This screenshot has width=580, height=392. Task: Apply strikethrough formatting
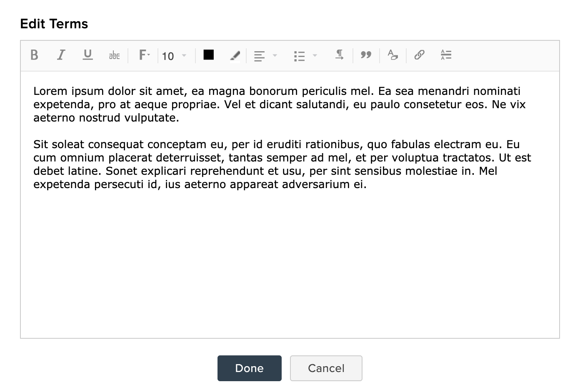coord(114,55)
